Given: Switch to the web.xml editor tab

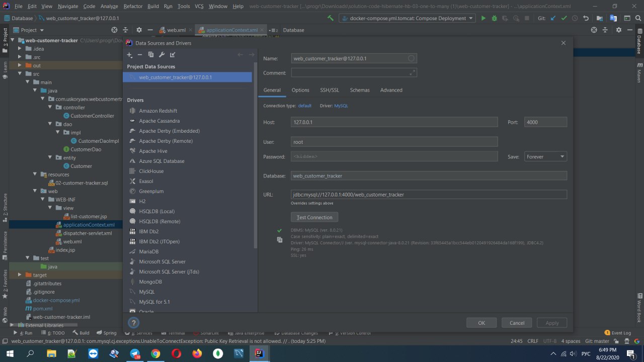Looking at the screenshot, I should tap(176, 30).
